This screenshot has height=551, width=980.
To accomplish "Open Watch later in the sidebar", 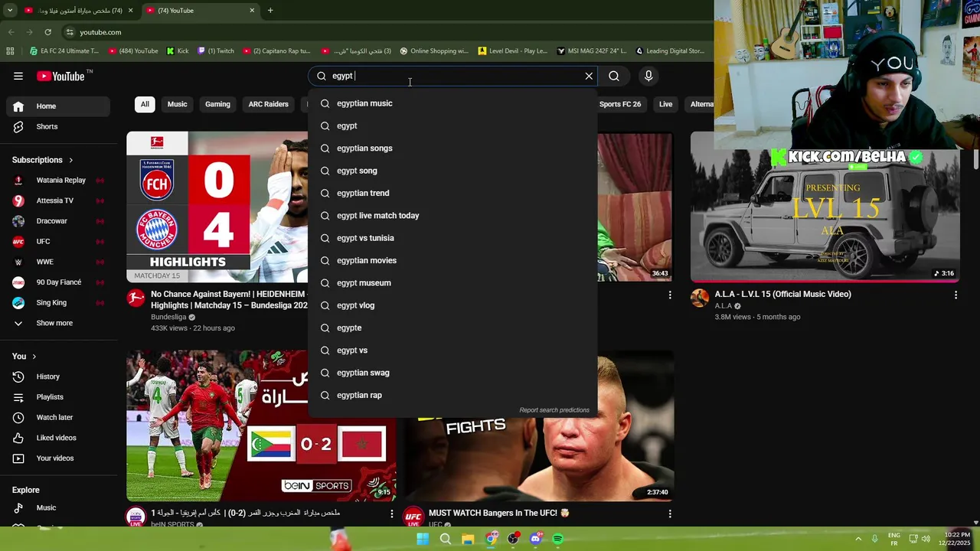I will [x=58, y=417].
